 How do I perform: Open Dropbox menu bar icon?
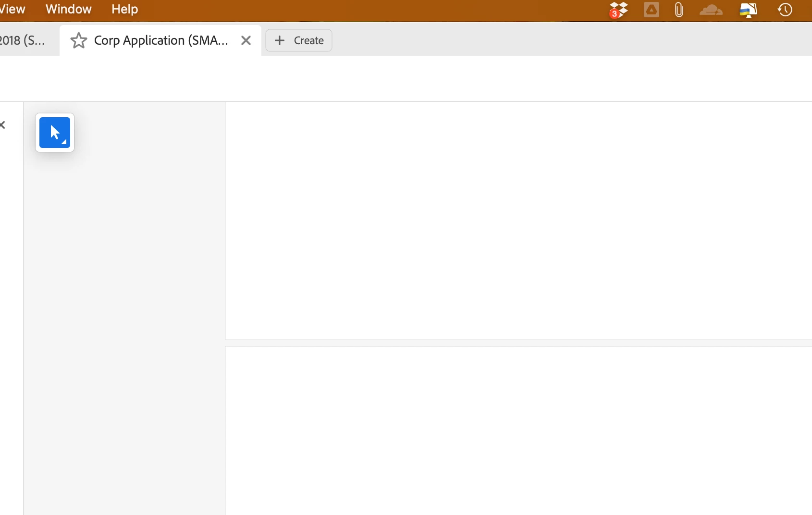pyautogui.click(x=618, y=10)
